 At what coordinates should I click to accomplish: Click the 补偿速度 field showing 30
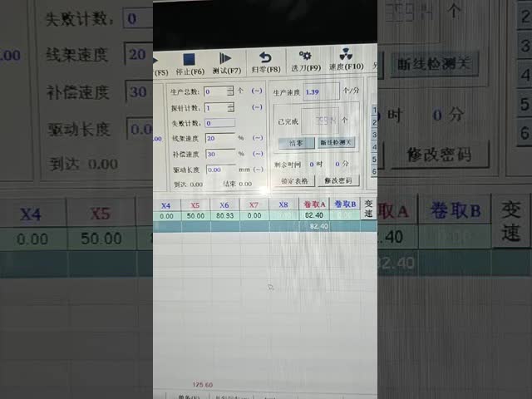pyautogui.click(x=220, y=154)
